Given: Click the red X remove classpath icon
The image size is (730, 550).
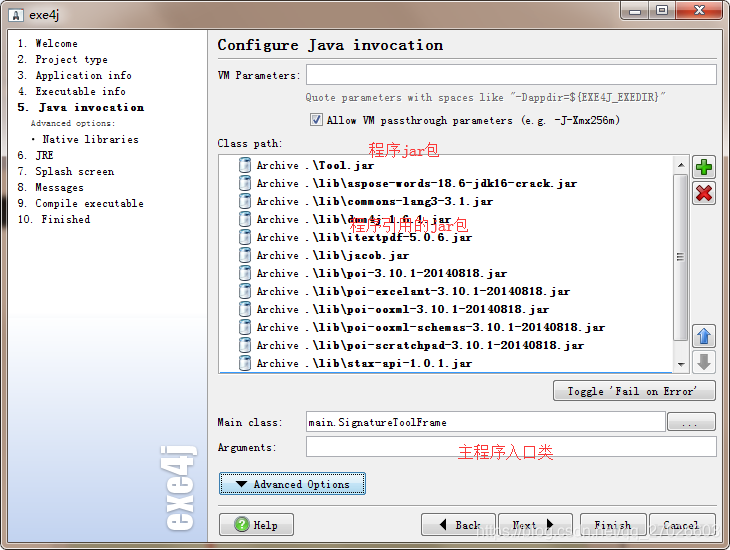Looking at the screenshot, I should click(703, 193).
